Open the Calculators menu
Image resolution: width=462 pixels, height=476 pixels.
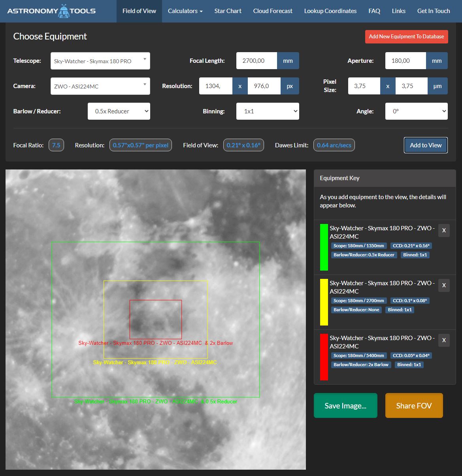[185, 11]
